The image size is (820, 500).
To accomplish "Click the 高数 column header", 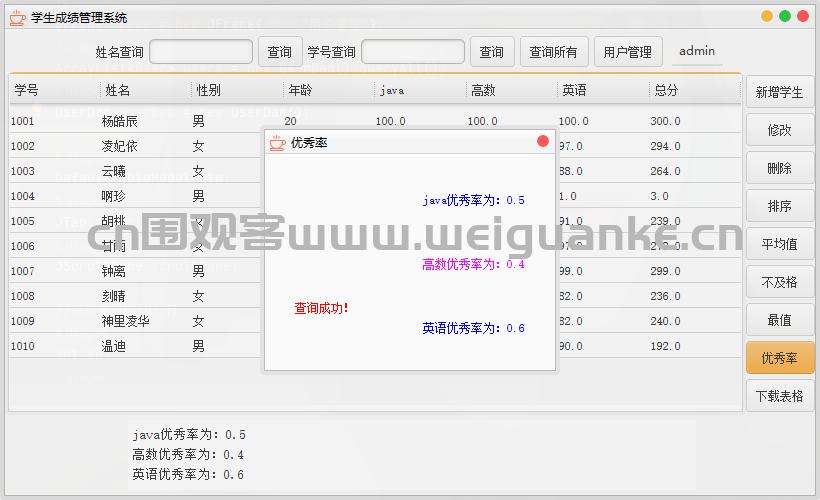I will click(x=512, y=90).
